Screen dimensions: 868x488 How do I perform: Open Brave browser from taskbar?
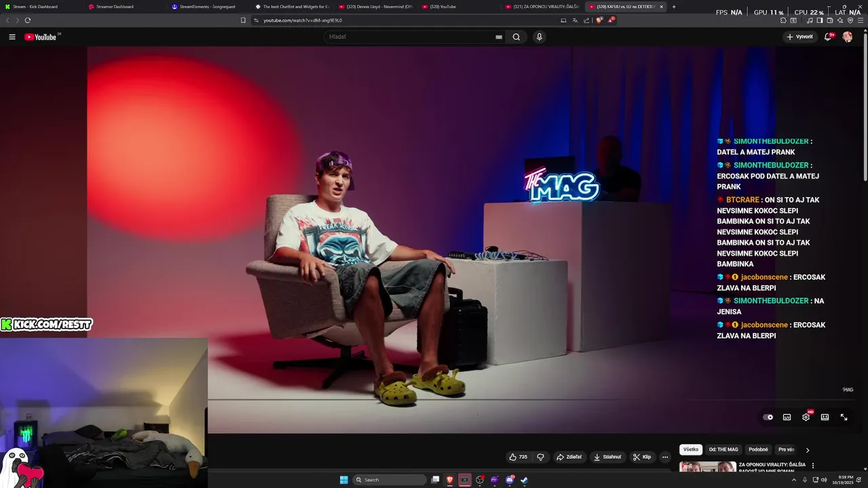click(x=450, y=480)
